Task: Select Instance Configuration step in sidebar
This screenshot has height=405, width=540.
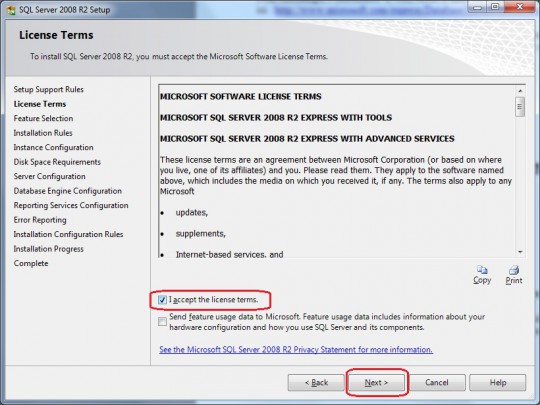Action: (53, 147)
